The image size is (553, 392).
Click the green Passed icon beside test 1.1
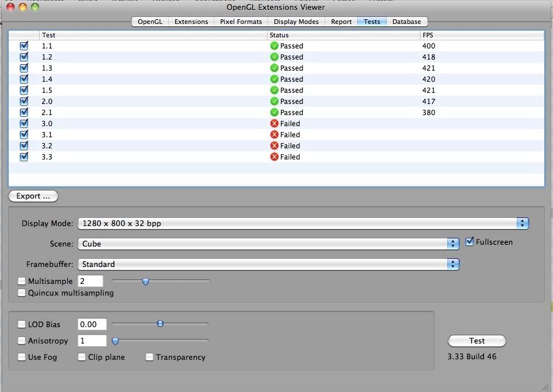point(273,46)
